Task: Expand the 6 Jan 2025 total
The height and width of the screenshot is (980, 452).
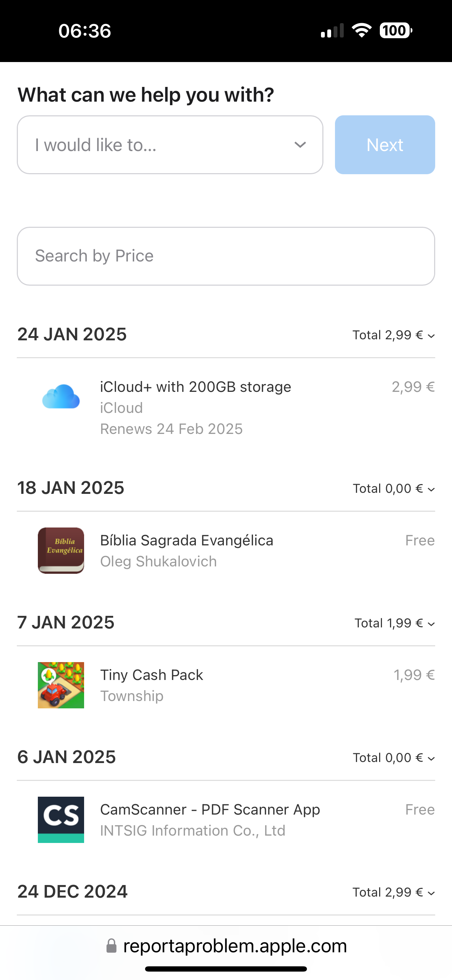Action: pyautogui.click(x=431, y=758)
